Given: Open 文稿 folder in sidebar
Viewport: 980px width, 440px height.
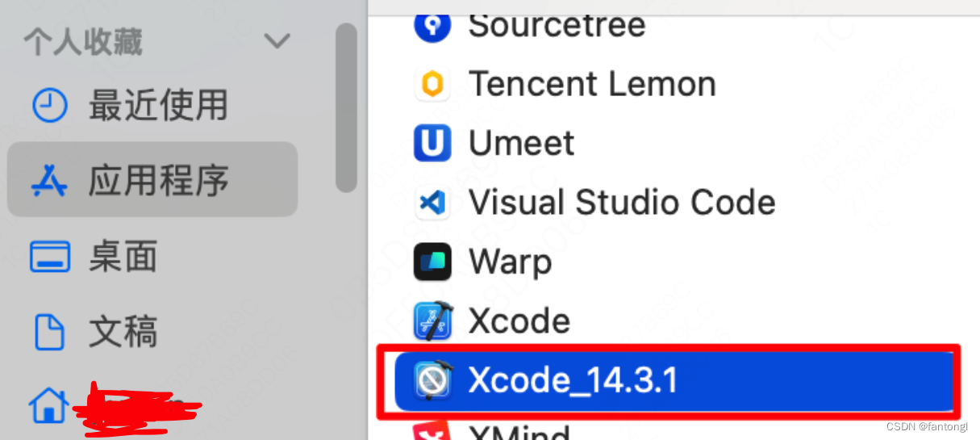Looking at the screenshot, I should 94,332.
